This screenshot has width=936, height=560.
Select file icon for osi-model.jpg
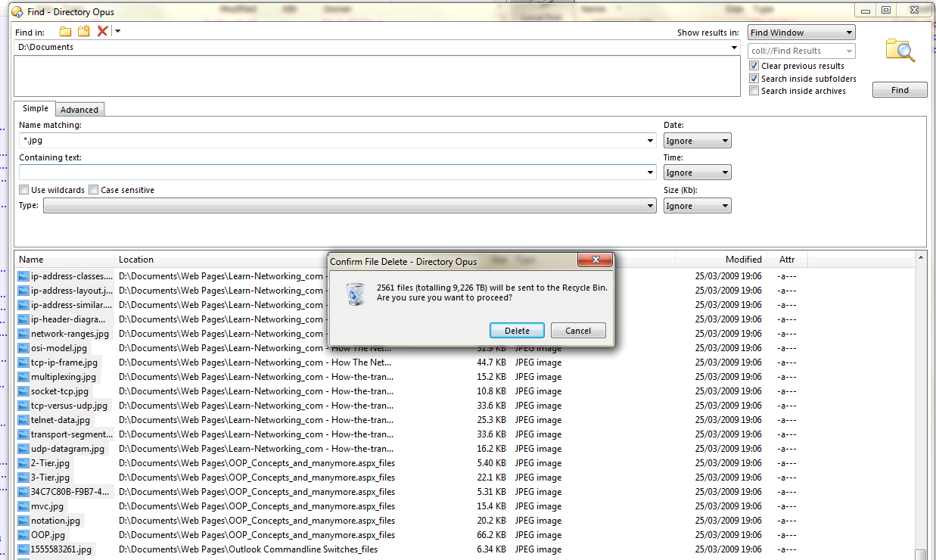[x=23, y=348]
